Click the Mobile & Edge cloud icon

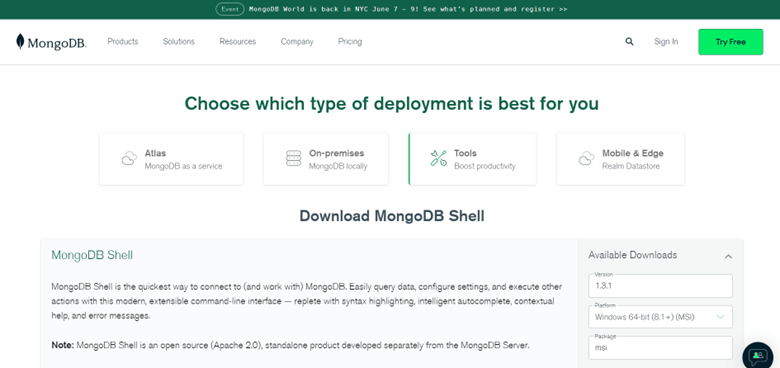click(586, 159)
